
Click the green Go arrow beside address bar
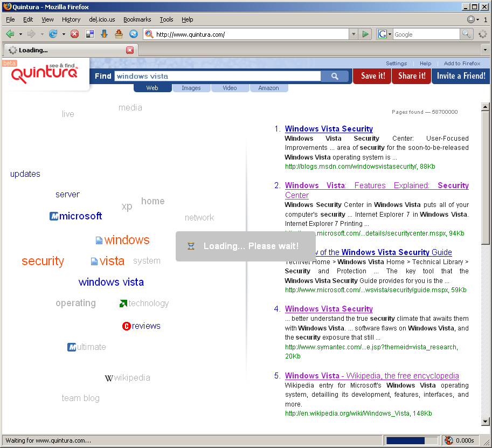(365, 34)
